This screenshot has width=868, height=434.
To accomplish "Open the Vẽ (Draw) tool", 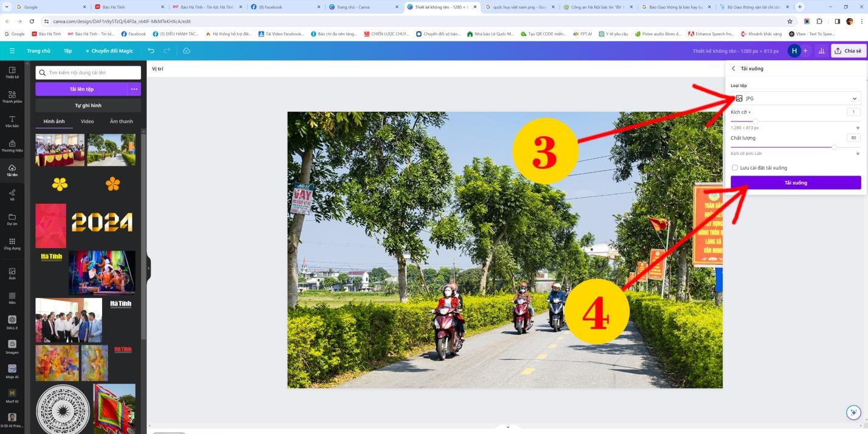I will tap(12, 195).
